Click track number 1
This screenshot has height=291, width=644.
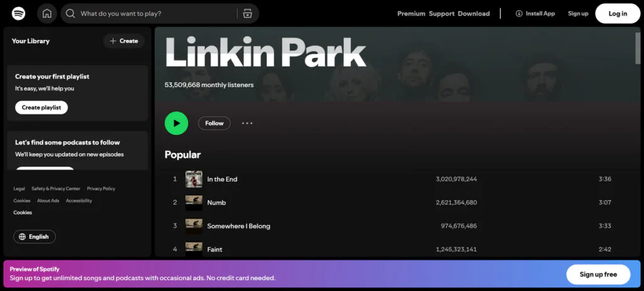click(175, 179)
